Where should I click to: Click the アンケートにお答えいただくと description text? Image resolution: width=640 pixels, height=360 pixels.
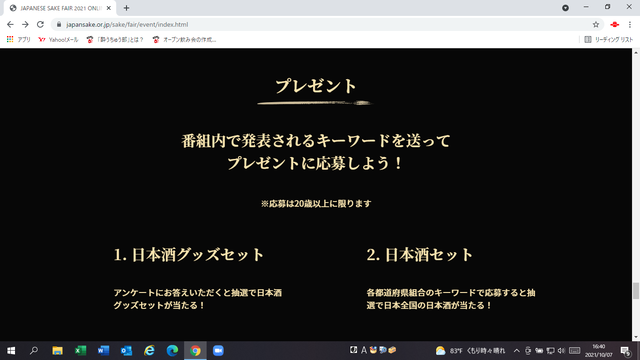click(x=198, y=299)
